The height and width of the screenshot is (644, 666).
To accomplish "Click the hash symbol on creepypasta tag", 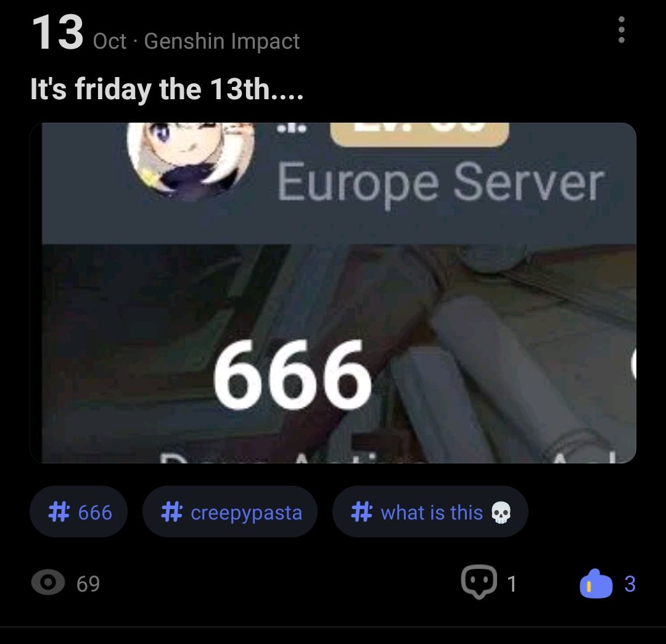I will pos(171,512).
